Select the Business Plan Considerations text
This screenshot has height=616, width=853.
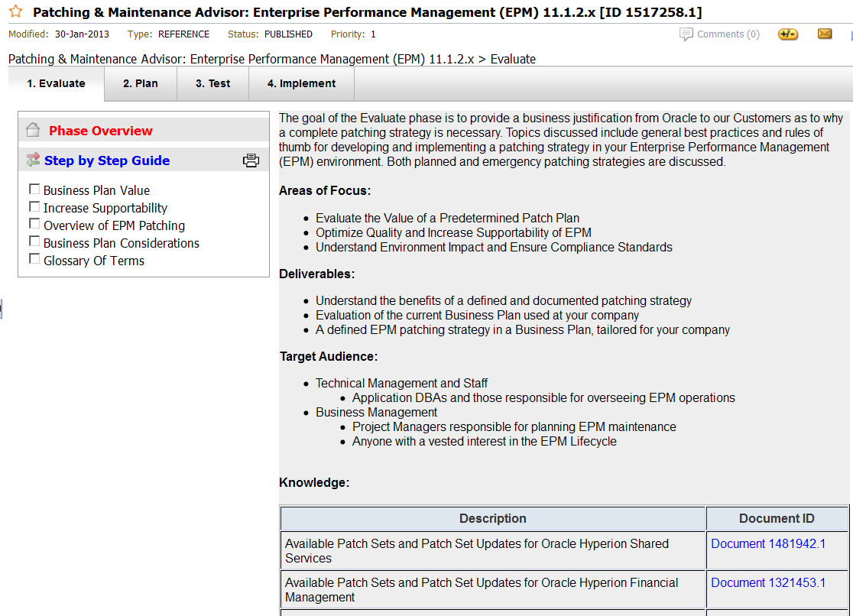(122, 243)
